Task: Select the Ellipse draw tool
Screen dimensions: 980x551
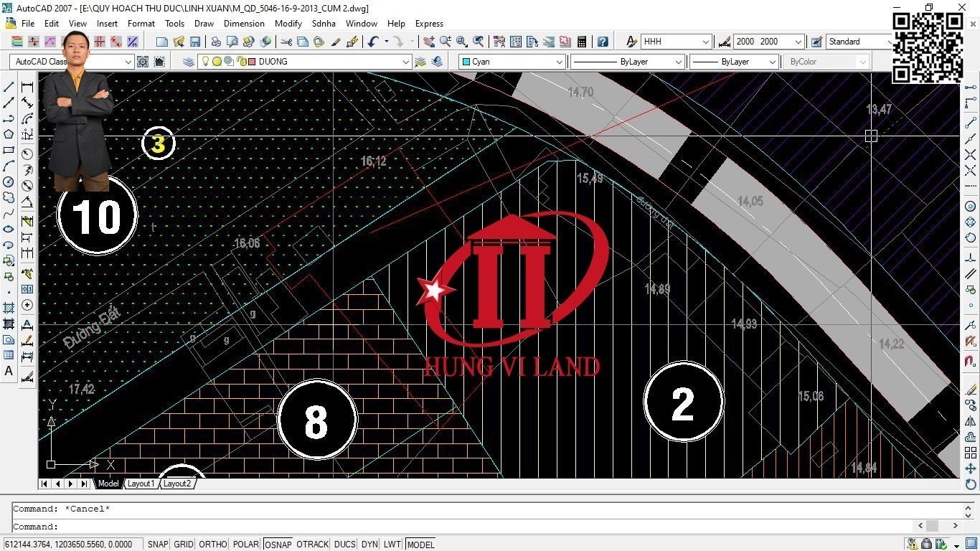Action: [x=9, y=229]
